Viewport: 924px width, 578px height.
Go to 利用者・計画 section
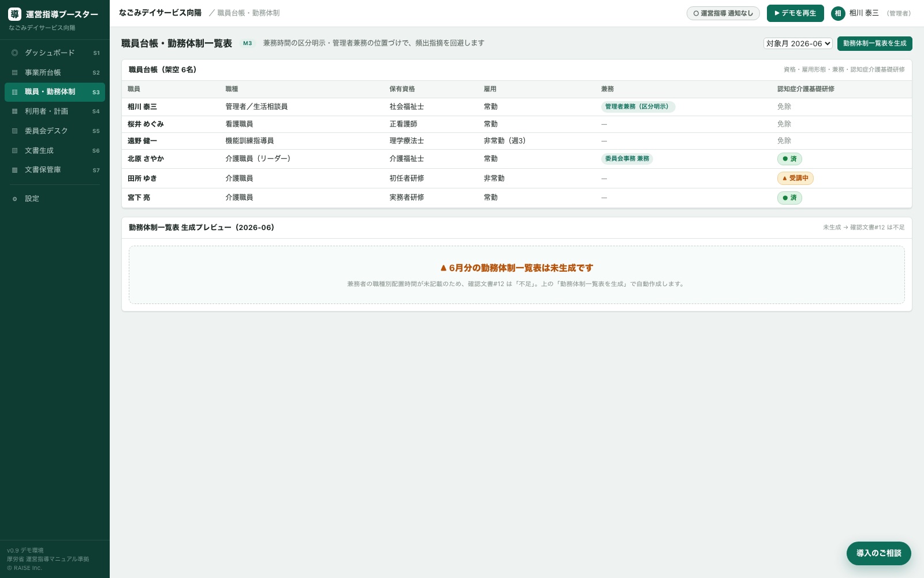point(55,112)
